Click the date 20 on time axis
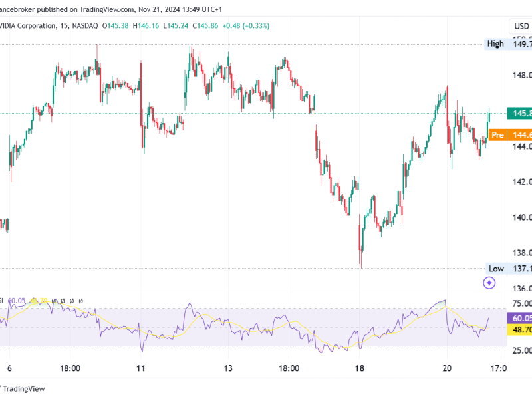The width and height of the screenshot is (532, 399). coord(447,368)
